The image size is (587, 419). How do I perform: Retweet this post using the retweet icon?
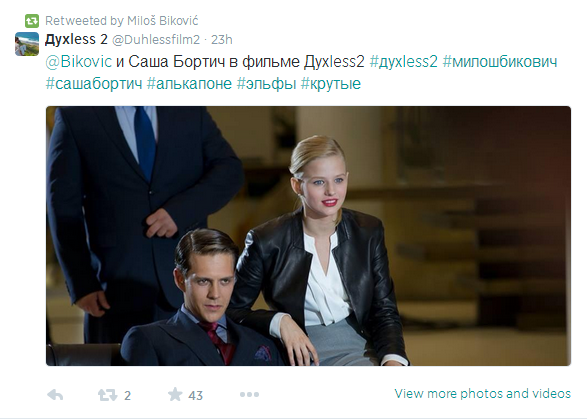[107, 395]
